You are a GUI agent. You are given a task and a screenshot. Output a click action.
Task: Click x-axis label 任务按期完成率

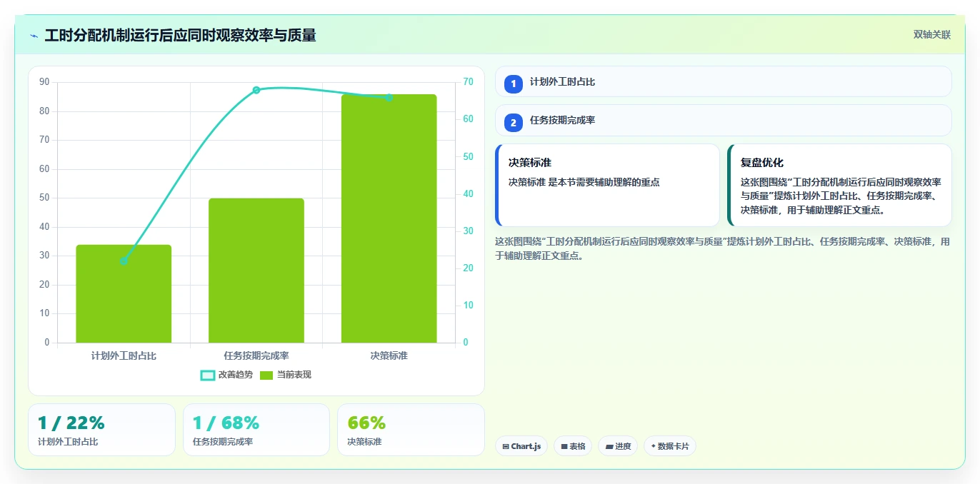tap(256, 355)
